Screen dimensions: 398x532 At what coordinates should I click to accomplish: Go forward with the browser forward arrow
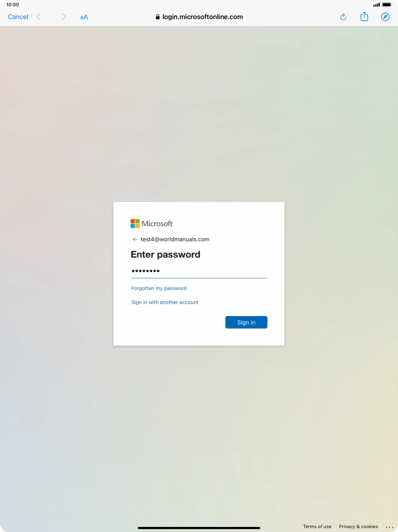(64, 17)
